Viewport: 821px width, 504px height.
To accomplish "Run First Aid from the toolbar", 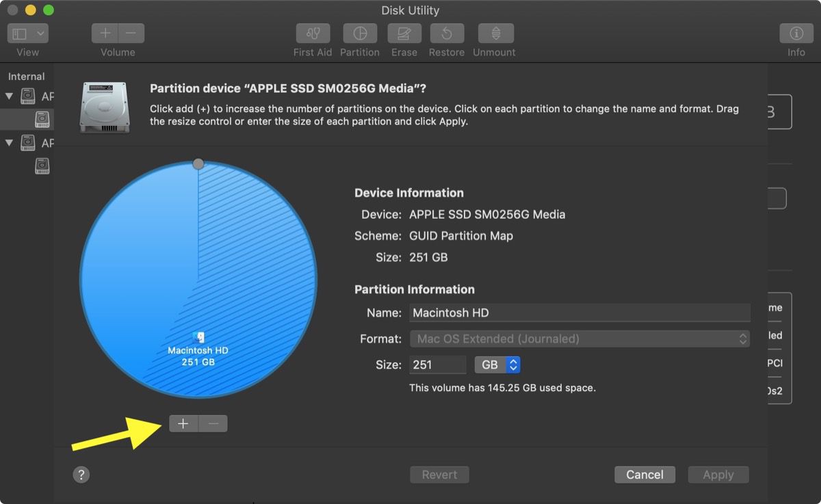I will coord(312,33).
